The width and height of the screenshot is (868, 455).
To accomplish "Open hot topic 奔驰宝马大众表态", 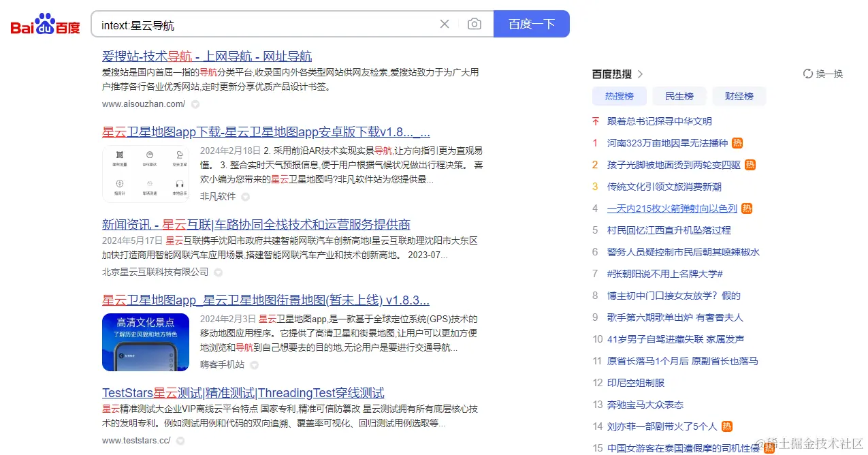I will pyautogui.click(x=645, y=405).
